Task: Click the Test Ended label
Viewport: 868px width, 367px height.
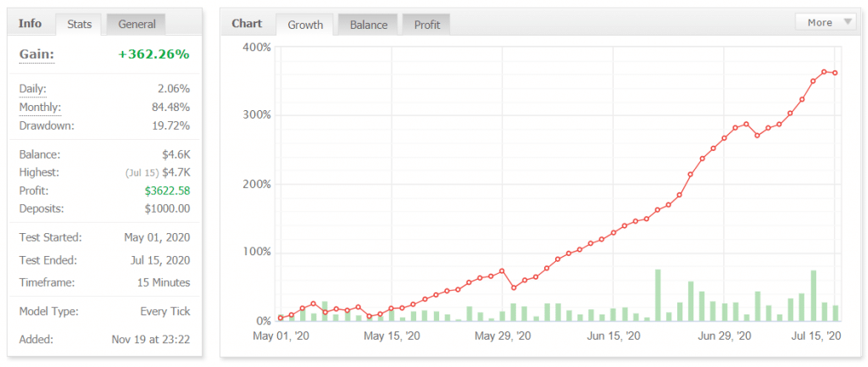Action: (x=48, y=260)
